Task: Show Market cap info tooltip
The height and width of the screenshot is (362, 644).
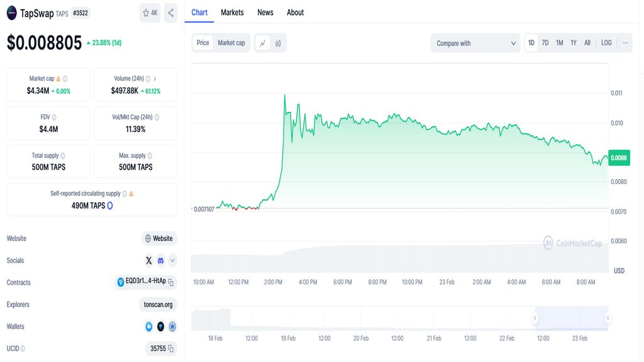Action: coord(65,79)
